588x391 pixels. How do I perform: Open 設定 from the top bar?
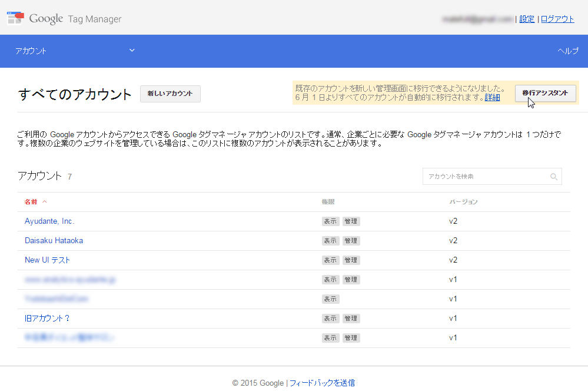(x=526, y=18)
